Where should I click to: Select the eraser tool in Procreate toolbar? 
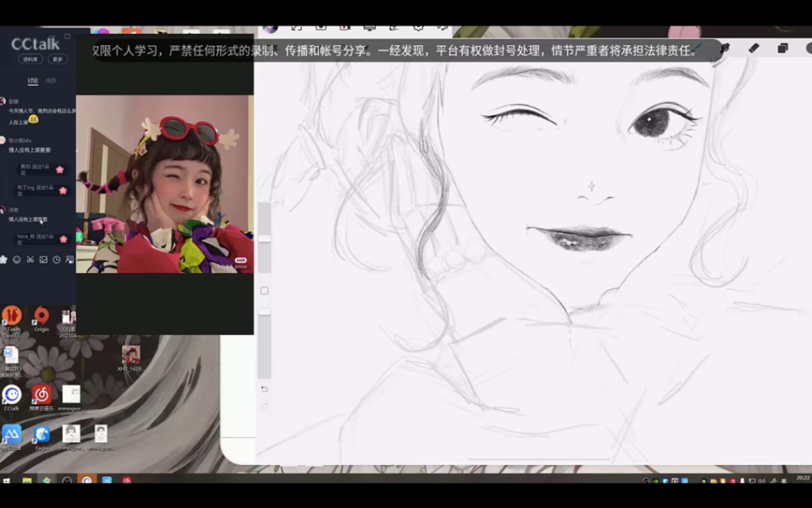point(753,48)
